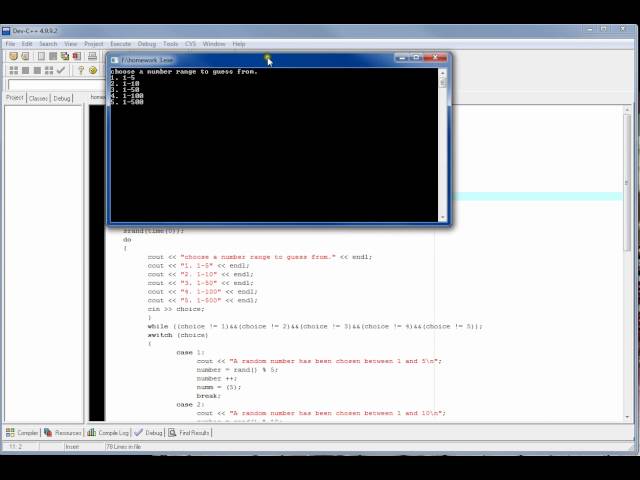Open the Compile Log tab at the bottom
640x480 pixels.
point(108,433)
